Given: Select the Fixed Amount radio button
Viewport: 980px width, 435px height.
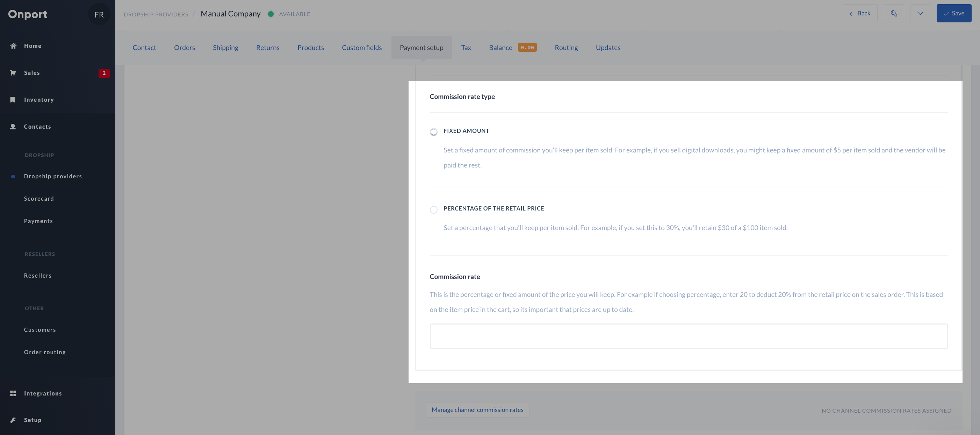Looking at the screenshot, I should 433,132.
